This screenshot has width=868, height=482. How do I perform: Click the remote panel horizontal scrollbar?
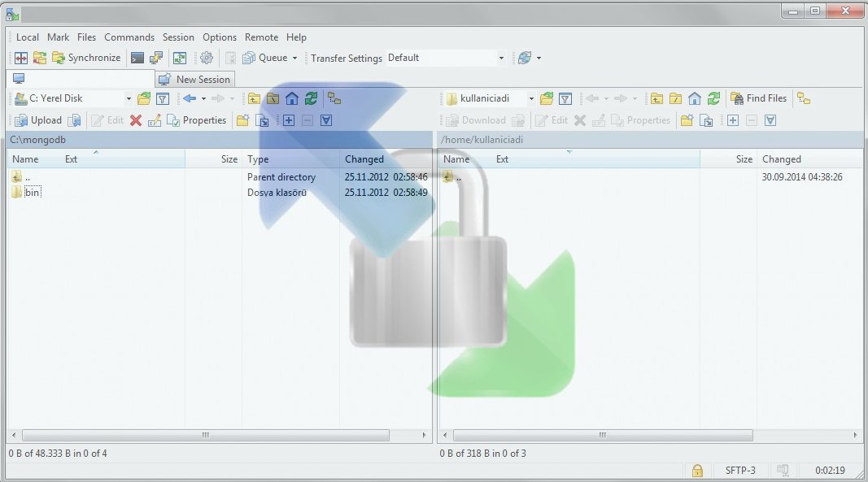tap(603, 435)
